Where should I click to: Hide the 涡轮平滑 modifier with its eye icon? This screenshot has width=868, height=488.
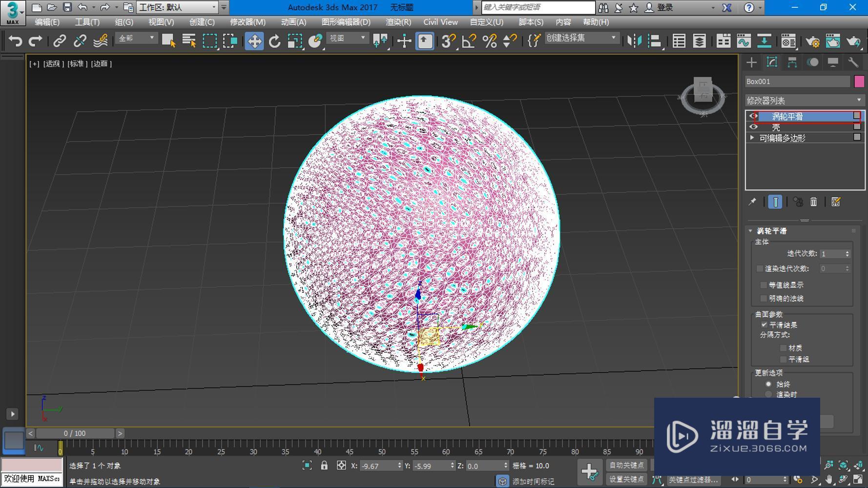tap(753, 116)
